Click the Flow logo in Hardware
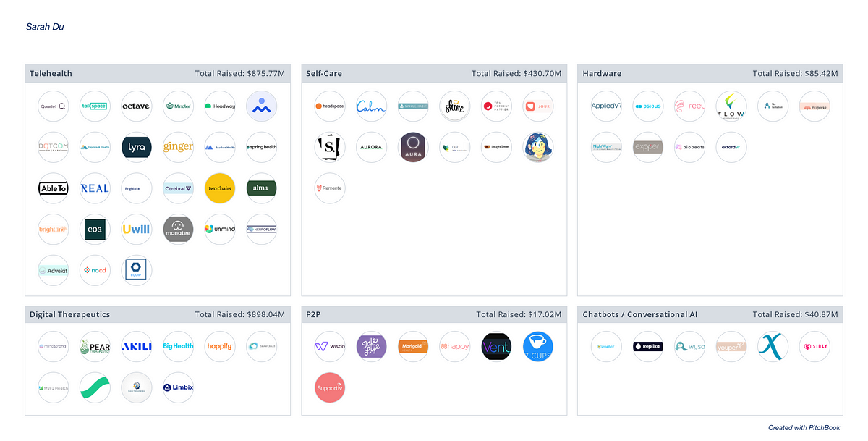This screenshot has height=441, width=868. coord(731,106)
